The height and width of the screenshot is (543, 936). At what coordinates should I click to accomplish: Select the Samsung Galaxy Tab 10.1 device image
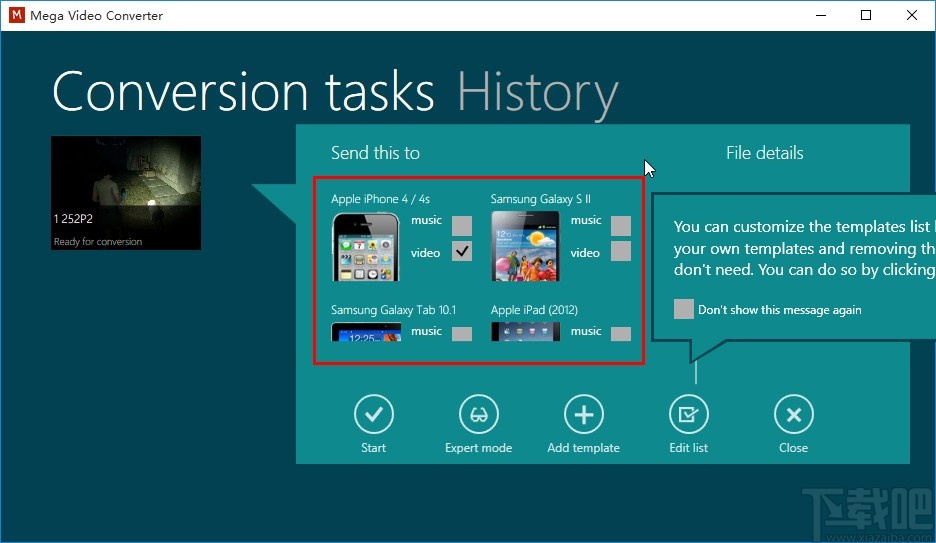point(366,332)
